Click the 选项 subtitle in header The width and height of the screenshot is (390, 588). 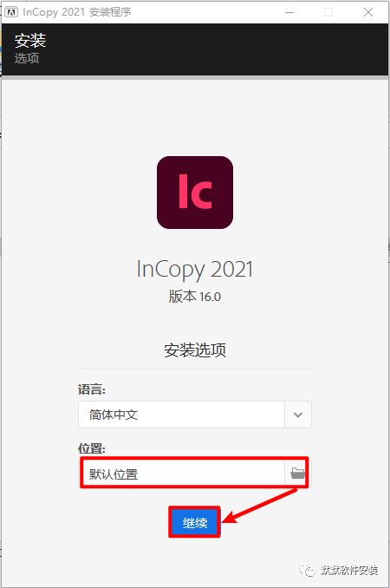click(x=27, y=58)
